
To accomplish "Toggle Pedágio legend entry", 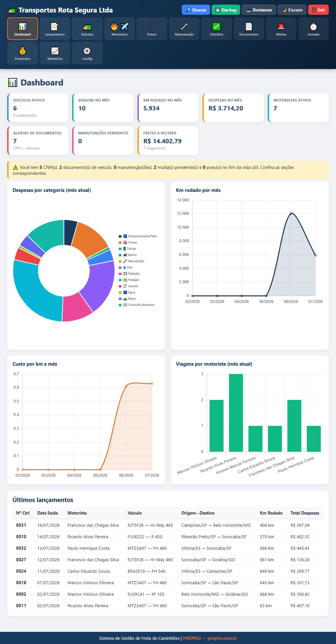I will (129, 280).
